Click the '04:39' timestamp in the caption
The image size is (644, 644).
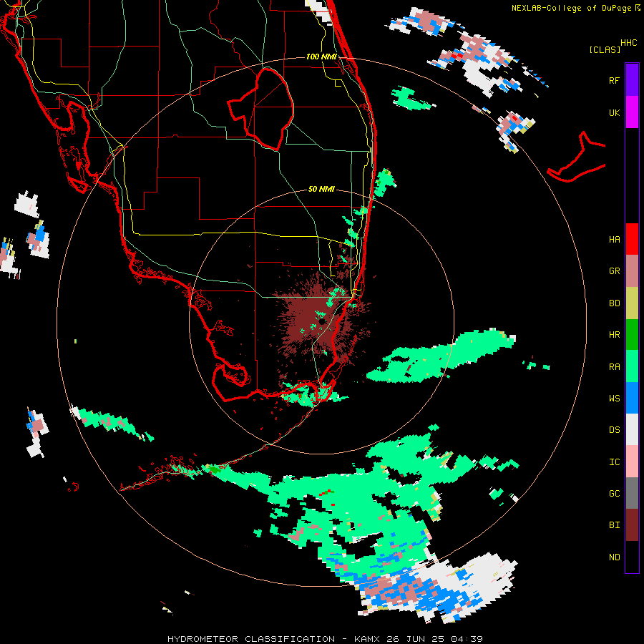[467, 639]
